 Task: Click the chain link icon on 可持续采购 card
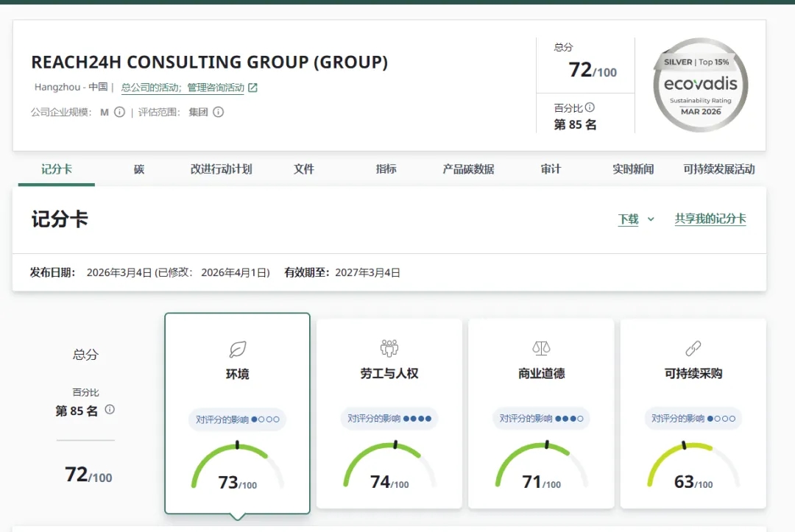click(693, 348)
